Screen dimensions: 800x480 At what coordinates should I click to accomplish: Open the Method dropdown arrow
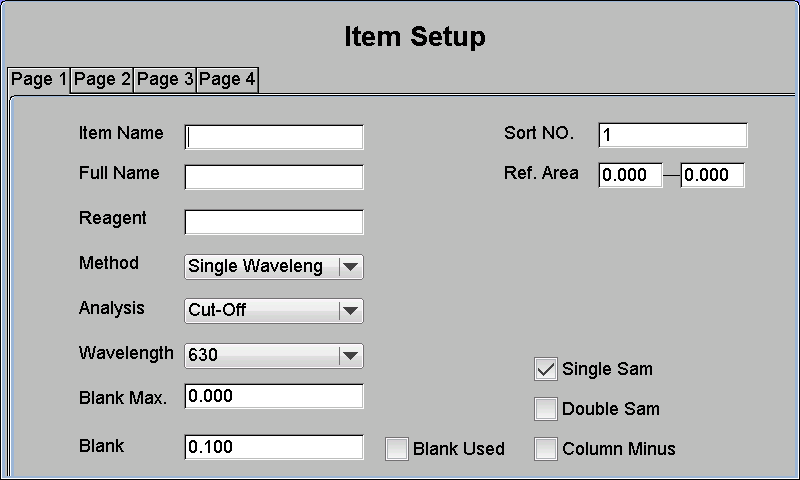tap(351, 267)
